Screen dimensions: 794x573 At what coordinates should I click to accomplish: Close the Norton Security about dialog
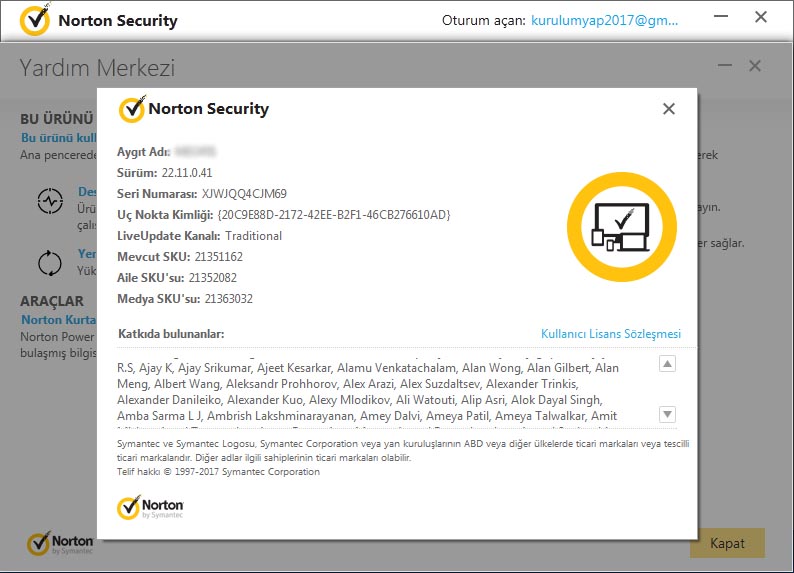(668, 109)
